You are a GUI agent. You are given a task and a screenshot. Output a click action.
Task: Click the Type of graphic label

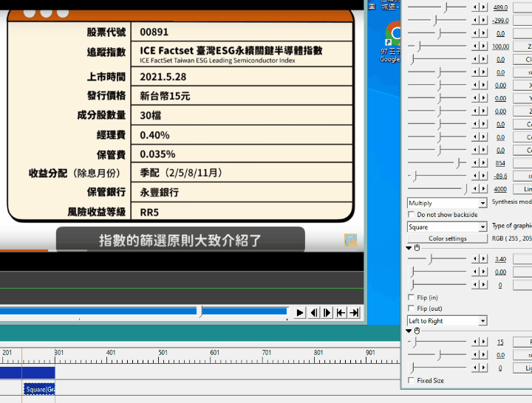[511, 225]
